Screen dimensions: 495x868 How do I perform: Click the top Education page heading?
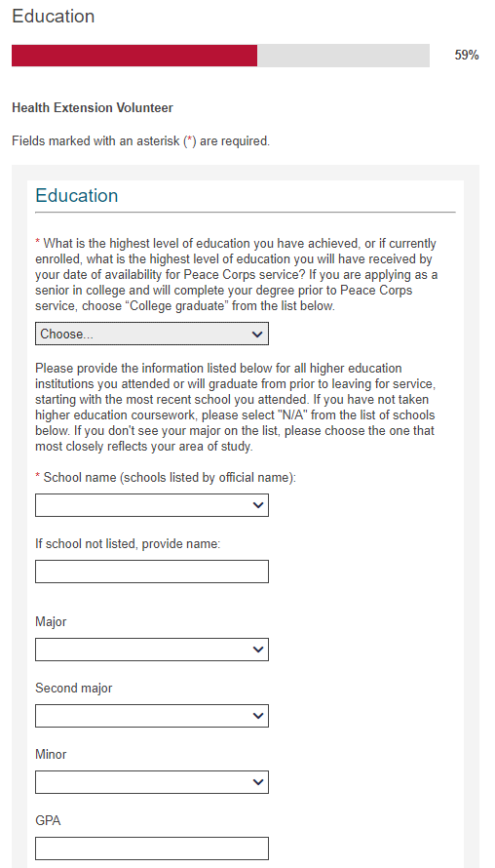tap(53, 16)
